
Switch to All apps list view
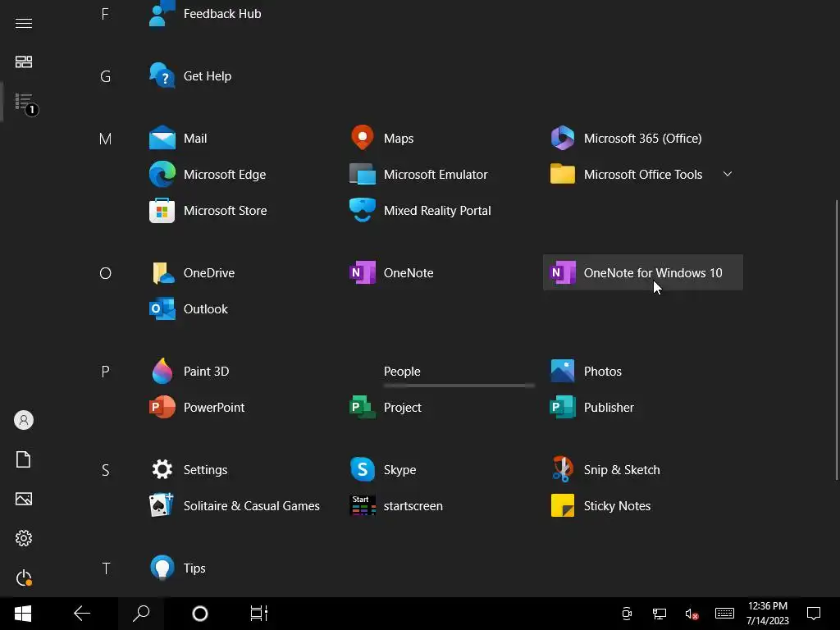25,102
